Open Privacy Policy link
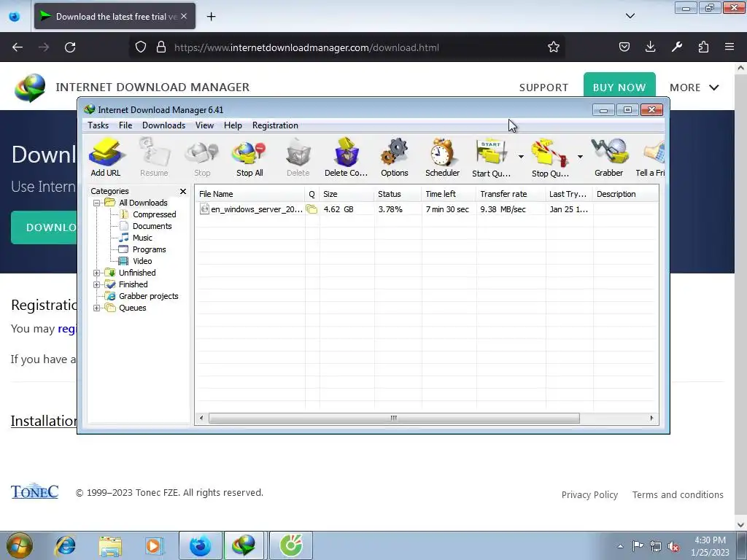747x560 pixels. [x=589, y=495]
